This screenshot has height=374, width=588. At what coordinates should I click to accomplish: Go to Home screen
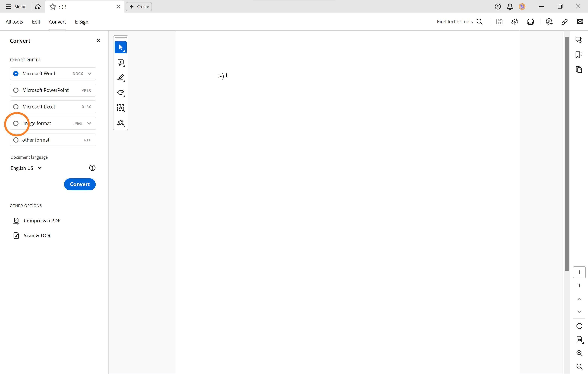point(38,7)
